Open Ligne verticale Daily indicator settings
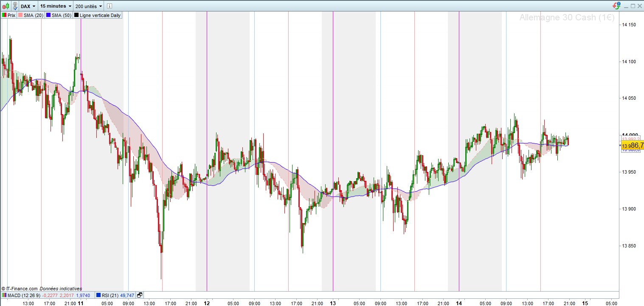Image resolution: width=644 pixels, height=306 pixels. (x=98, y=15)
